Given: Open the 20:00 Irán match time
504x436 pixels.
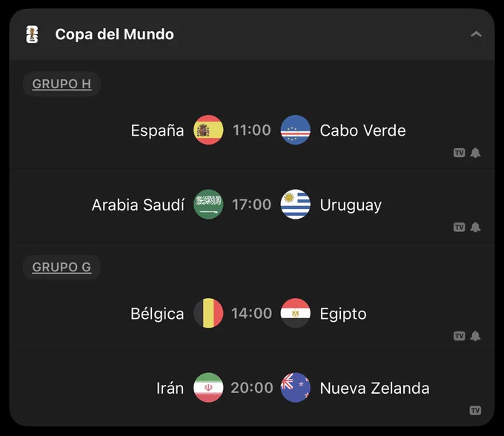Looking at the screenshot, I should click(252, 388).
